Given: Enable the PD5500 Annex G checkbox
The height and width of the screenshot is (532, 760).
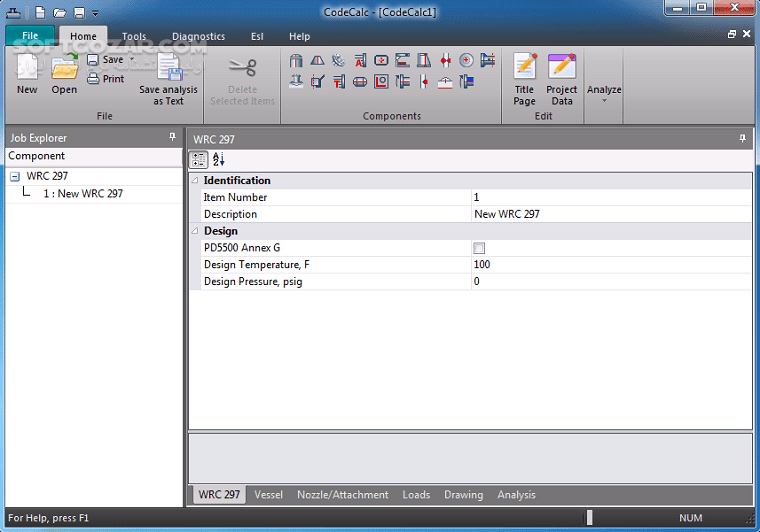Looking at the screenshot, I should click(479, 248).
